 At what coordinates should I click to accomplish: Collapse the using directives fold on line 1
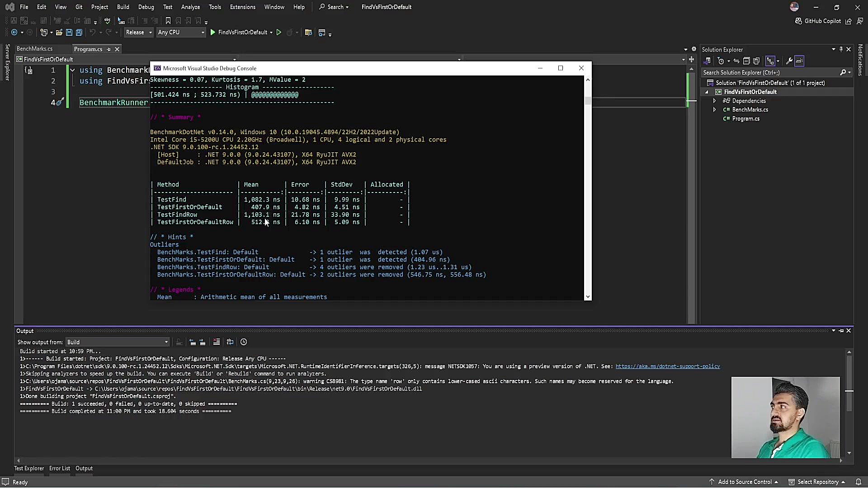[72, 70]
